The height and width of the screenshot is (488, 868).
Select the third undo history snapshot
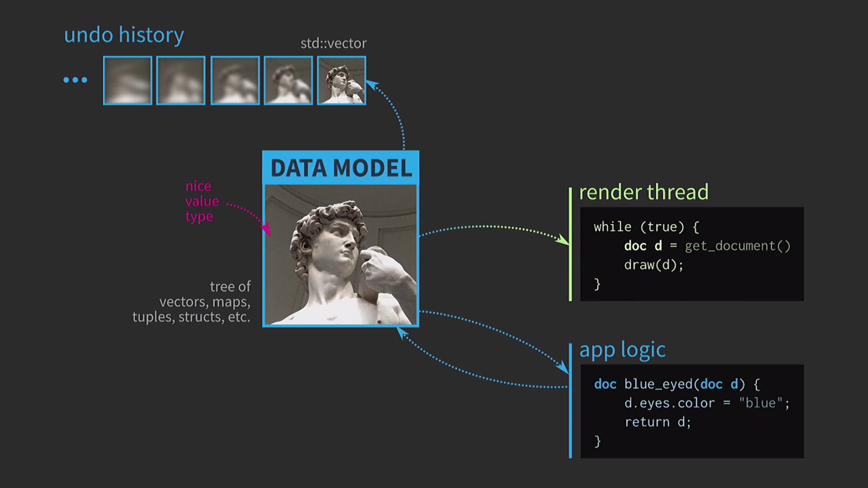click(235, 80)
